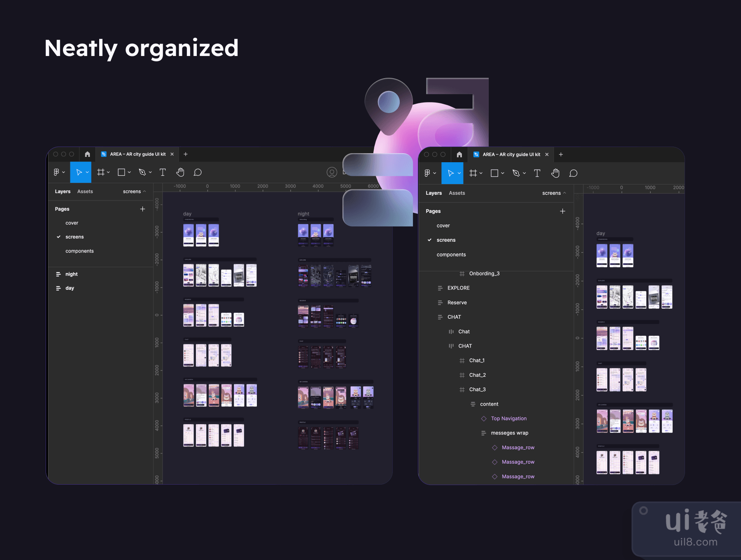The image size is (741, 560).
Task: Switch to the Assets tab in the left window
Action: pyautogui.click(x=85, y=191)
